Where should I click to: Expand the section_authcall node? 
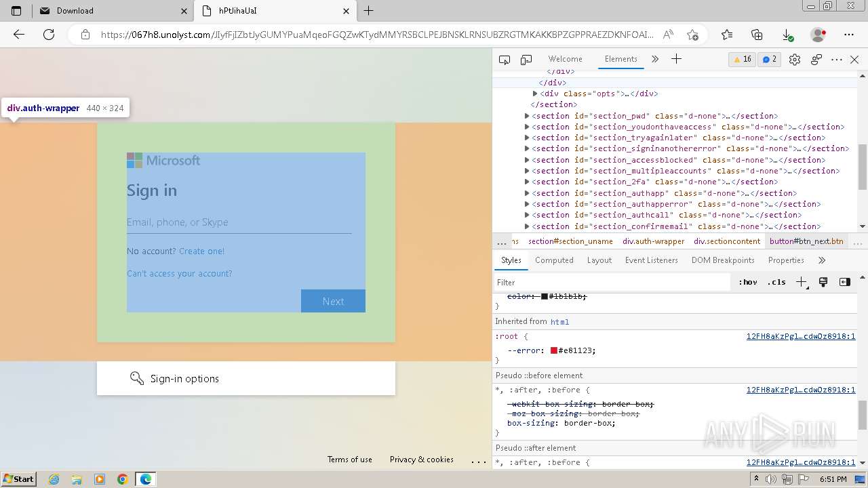tap(527, 215)
